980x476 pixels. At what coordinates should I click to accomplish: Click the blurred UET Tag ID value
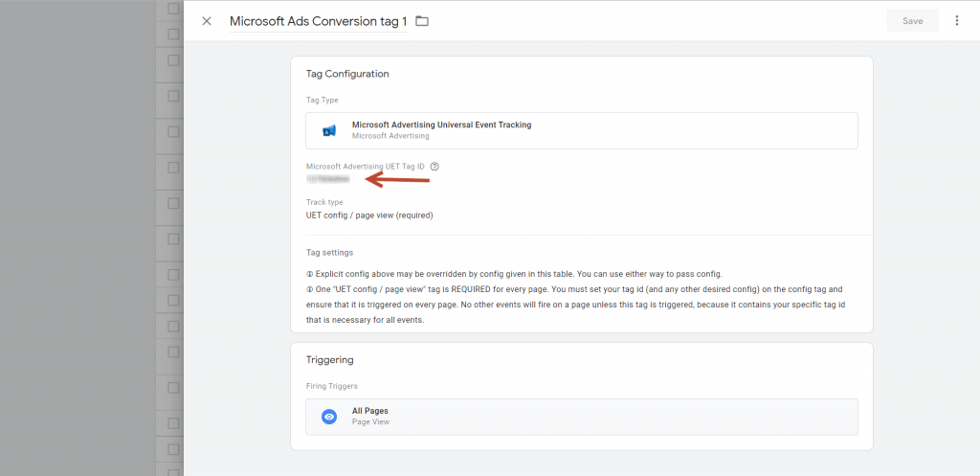point(328,179)
